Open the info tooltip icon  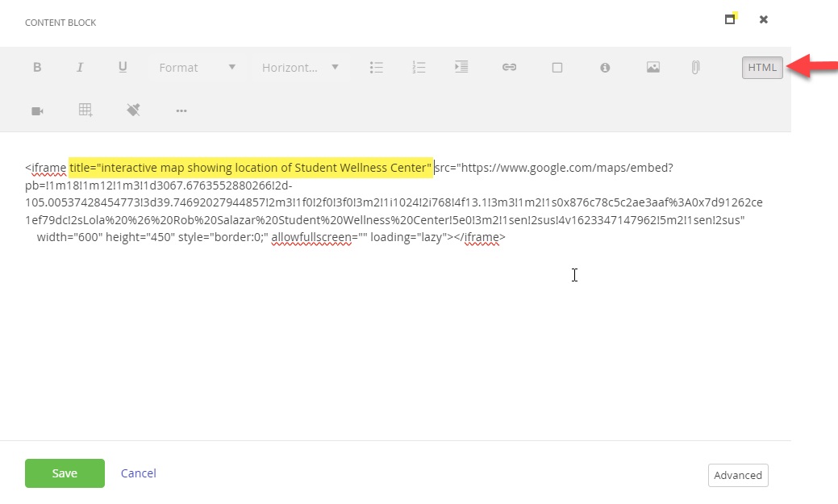(x=604, y=68)
